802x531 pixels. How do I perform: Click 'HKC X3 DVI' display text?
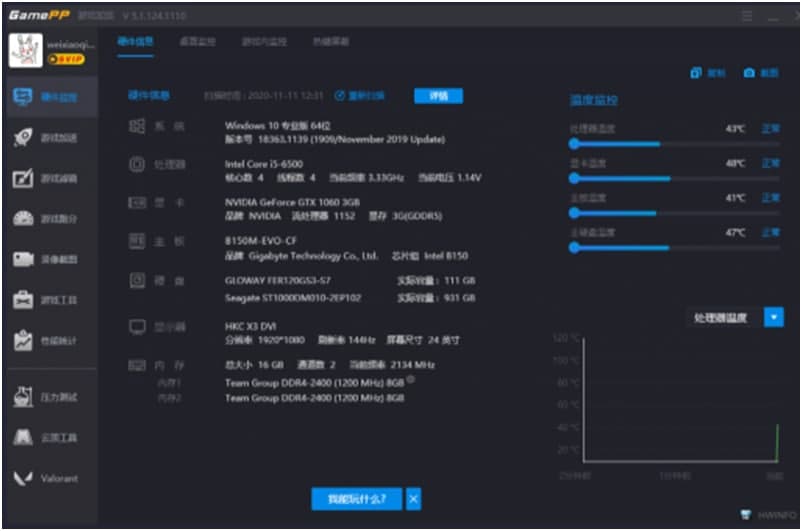251,326
